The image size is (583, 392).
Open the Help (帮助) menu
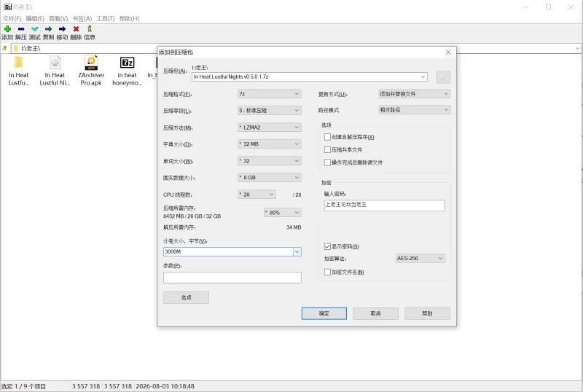tap(129, 19)
